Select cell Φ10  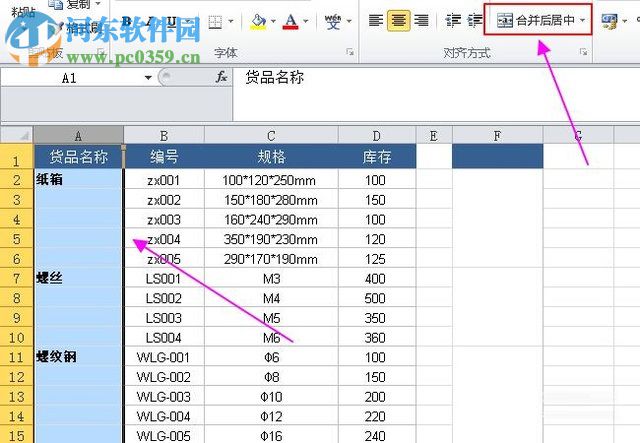[x=271, y=397]
